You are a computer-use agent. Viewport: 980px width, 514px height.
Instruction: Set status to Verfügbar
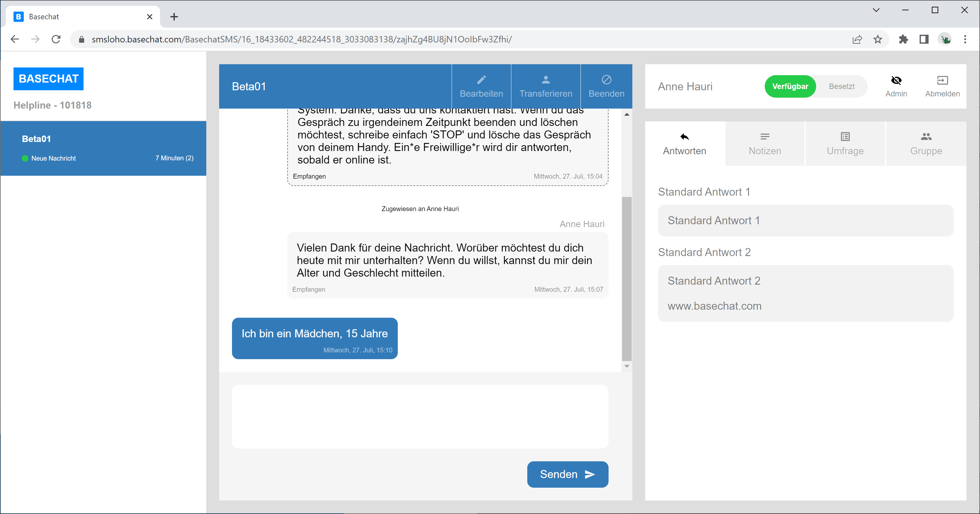click(x=790, y=86)
